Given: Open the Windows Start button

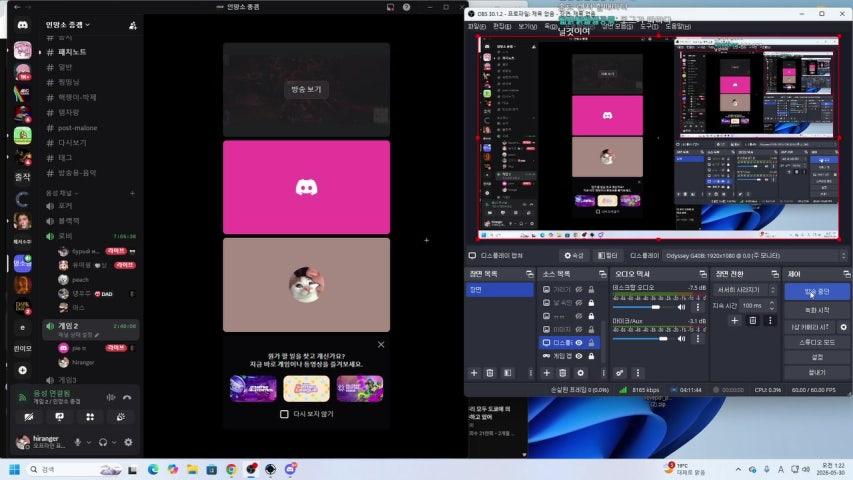Looking at the screenshot, I should point(14,469).
